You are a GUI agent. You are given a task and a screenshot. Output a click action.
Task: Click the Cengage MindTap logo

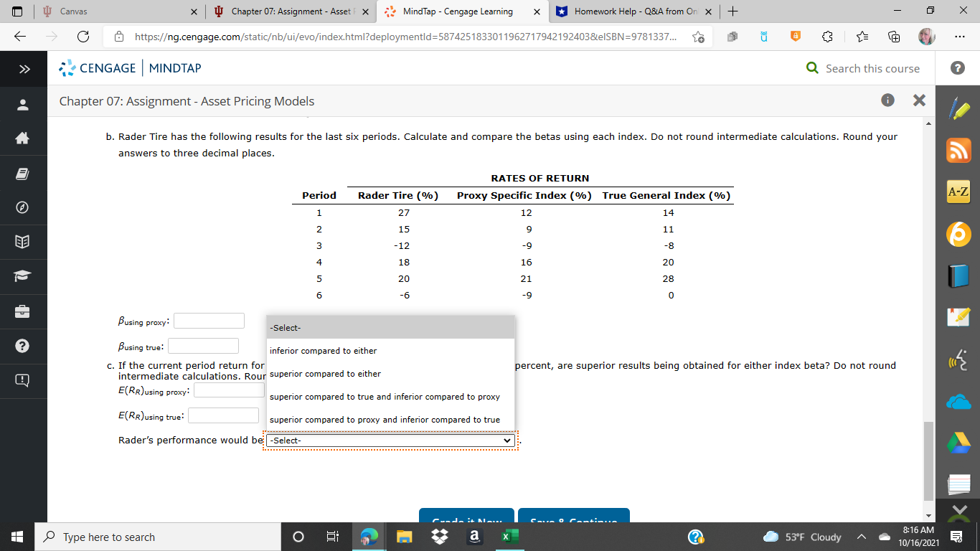pyautogui.click(x=130, y=68)
